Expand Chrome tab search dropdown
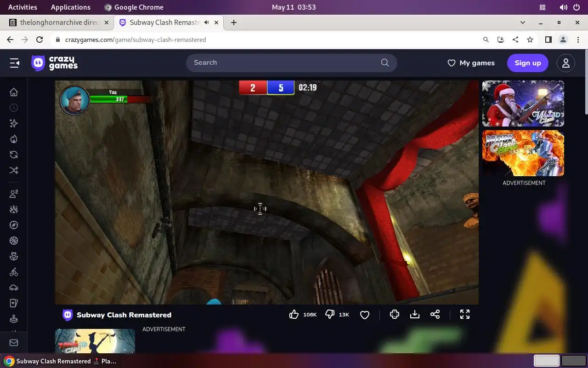 [523, 22]
